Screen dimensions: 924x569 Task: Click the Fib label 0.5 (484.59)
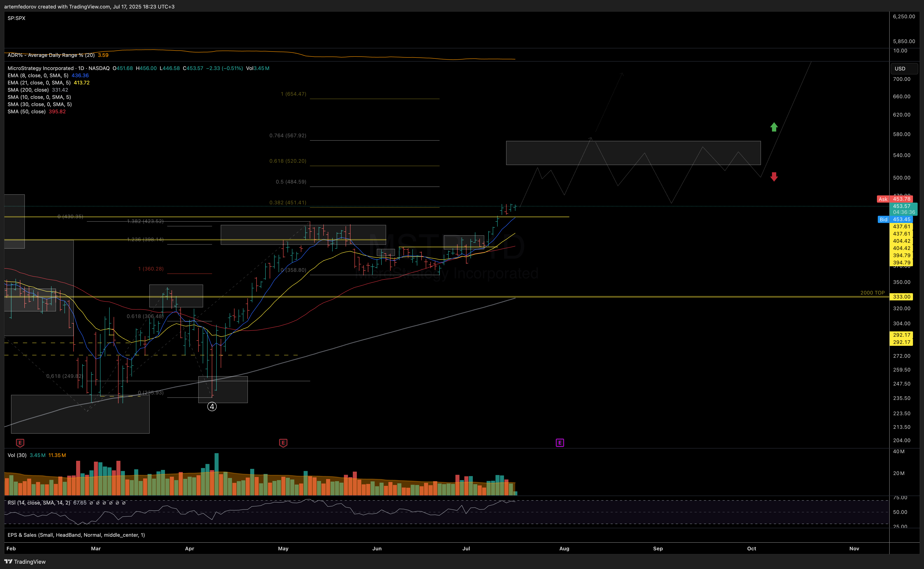click(291, 181)
